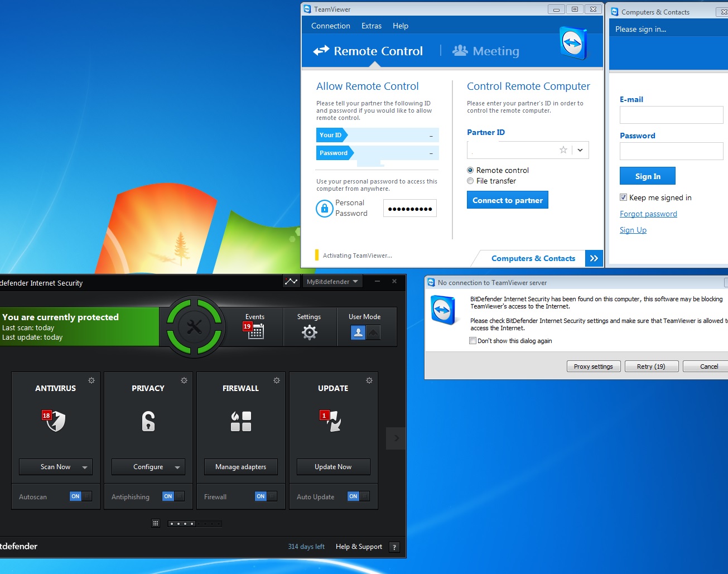Expand Configure options arrow
This screenshot has height=574, width=728.
pos(177,467)
